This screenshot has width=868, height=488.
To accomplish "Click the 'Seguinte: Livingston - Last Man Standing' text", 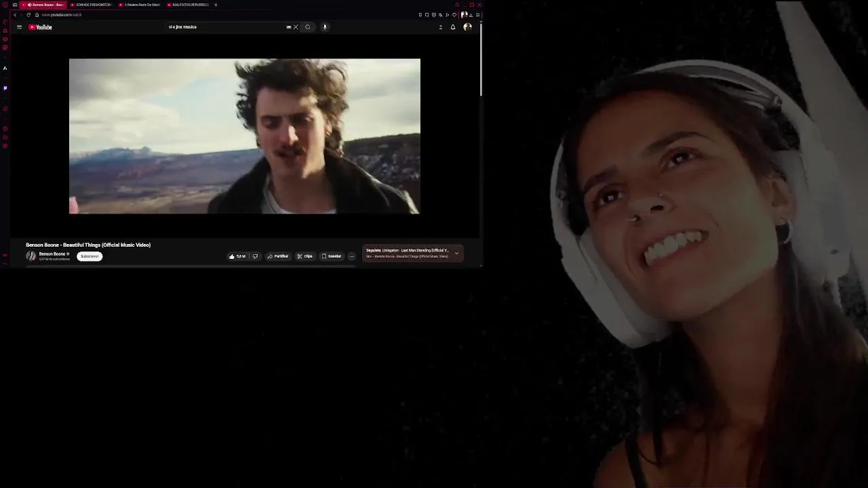I will 408,250.
